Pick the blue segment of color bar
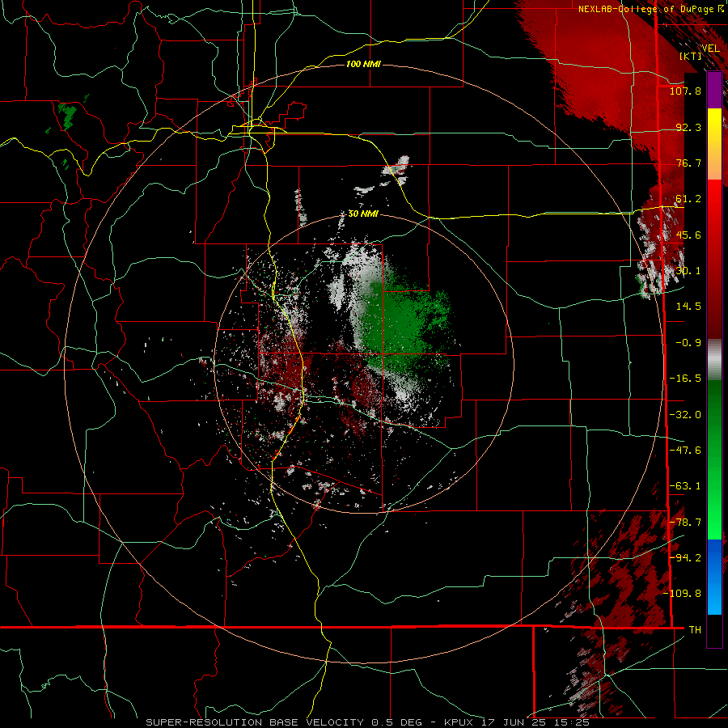728x728 pixels. click(714, 577)
